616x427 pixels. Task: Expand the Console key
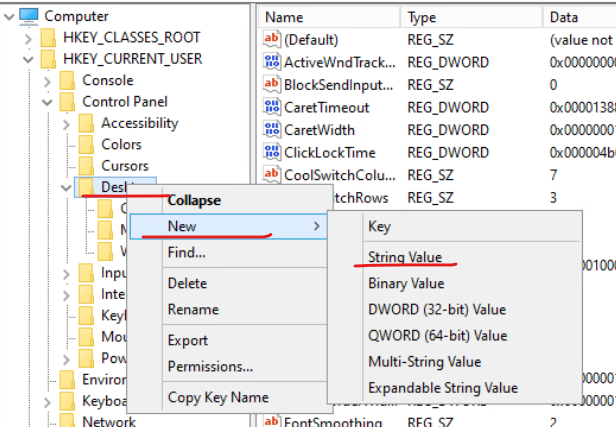coord(47,82)
